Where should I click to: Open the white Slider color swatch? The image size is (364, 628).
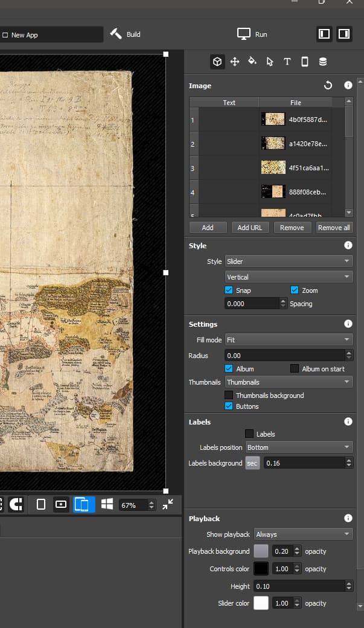tap(261, 603)
